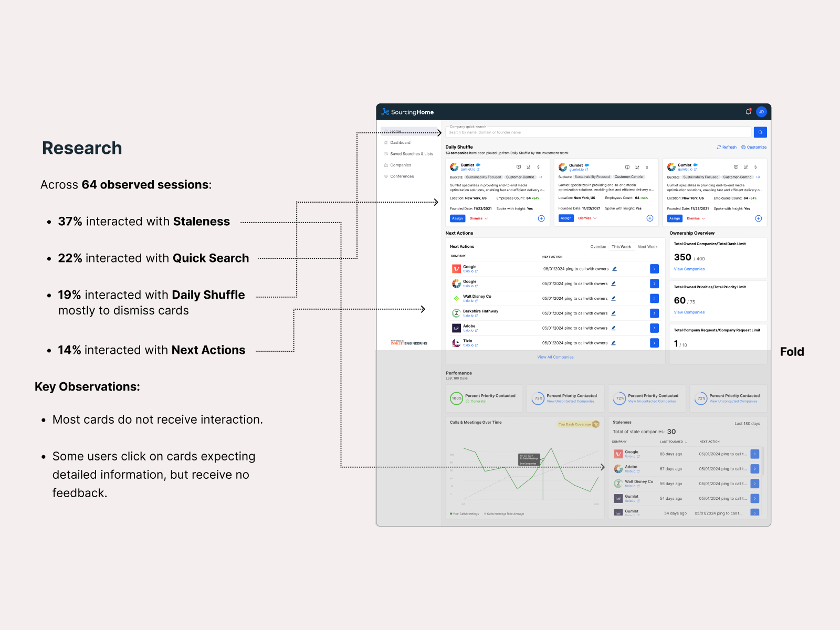Sort Staleness by Last Touched column
This screenshot has width=840, height=630.
pyautogui.click(x=673, y=442)
